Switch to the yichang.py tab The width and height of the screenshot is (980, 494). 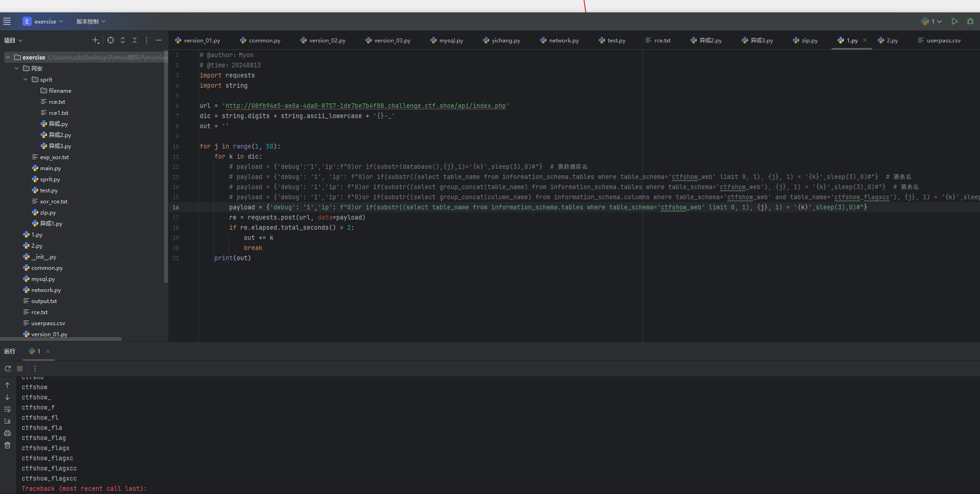pyautogui.click(x=501, y=41)
